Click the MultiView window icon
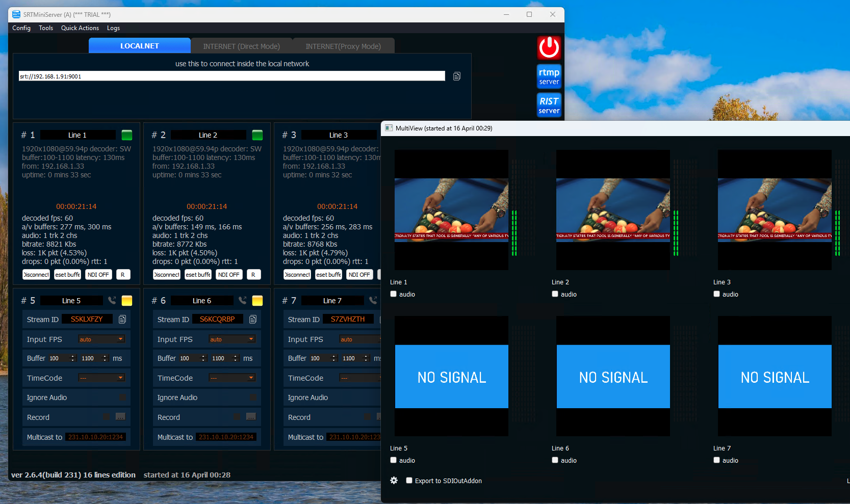The height and width of the screenshot is (504, 850). [389, 128]
